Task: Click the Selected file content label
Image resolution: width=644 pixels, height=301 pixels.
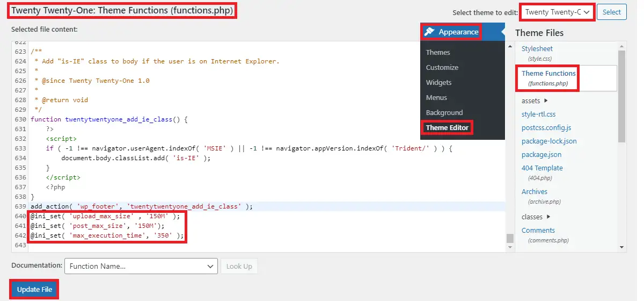Action: coord(45,29)
